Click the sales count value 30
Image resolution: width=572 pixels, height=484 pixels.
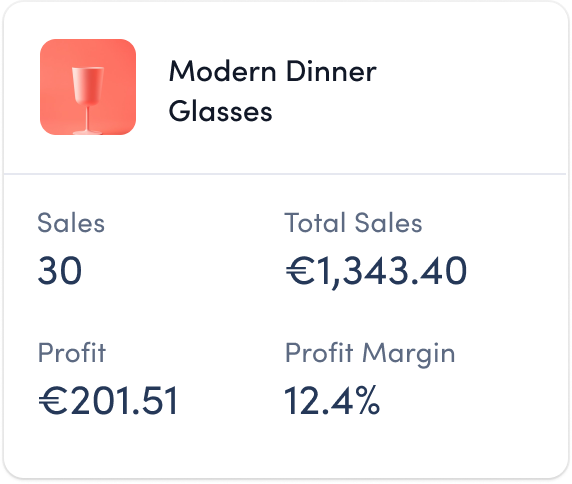[60, 270]
